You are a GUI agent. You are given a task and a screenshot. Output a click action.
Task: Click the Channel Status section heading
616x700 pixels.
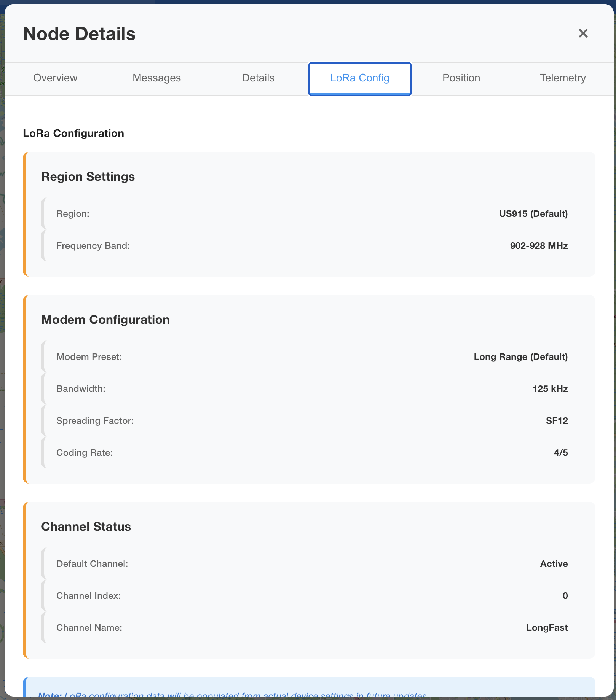click(86, 527)
